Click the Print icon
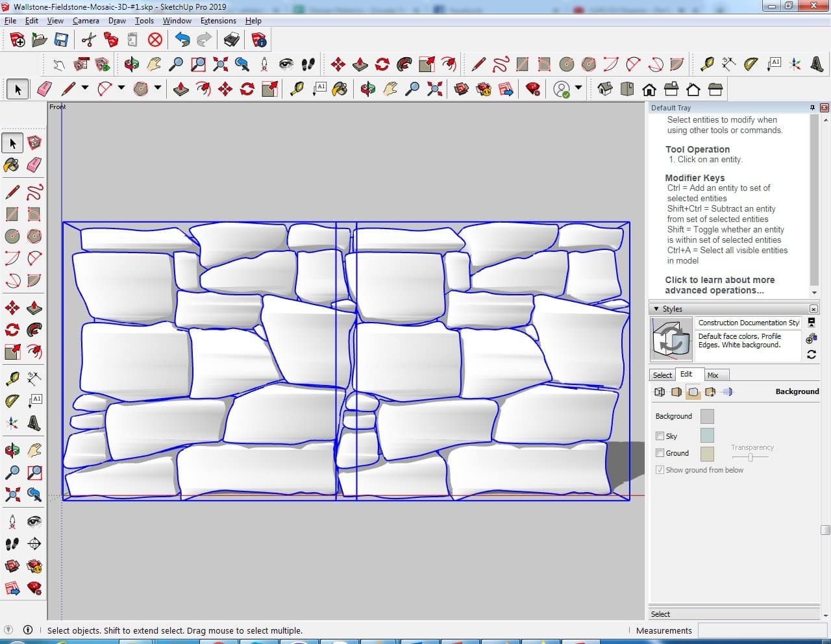Screen dimensions: 831x644 pyautogui.click(x=232, y=40)
